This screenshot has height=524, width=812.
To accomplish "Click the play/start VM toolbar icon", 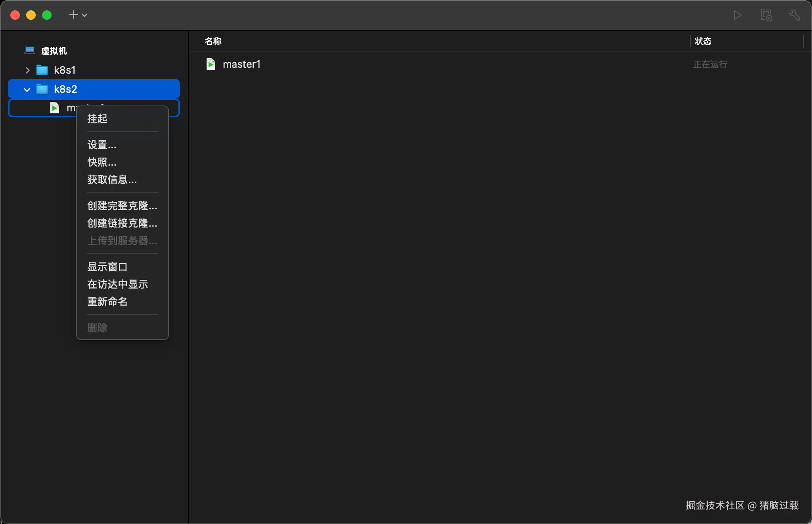I will click(x=737, y=15).
